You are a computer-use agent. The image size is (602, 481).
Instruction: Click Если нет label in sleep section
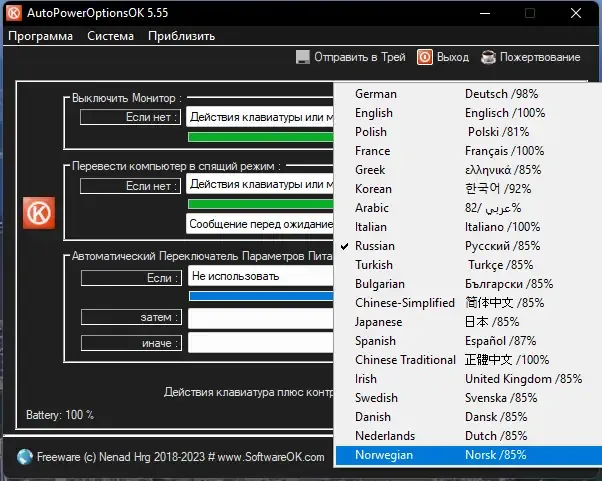coord(131,186)
